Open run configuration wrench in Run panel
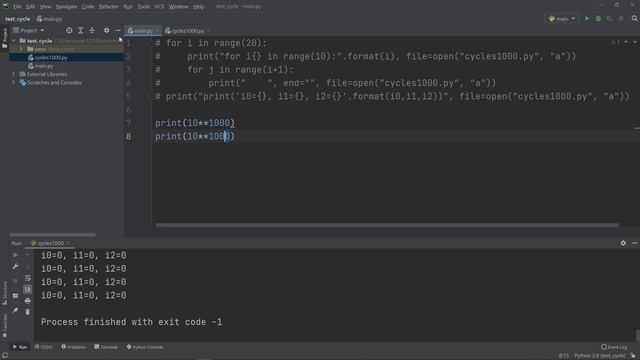The height and width of the screenshot is (360, 640). [x=15, y=267]
